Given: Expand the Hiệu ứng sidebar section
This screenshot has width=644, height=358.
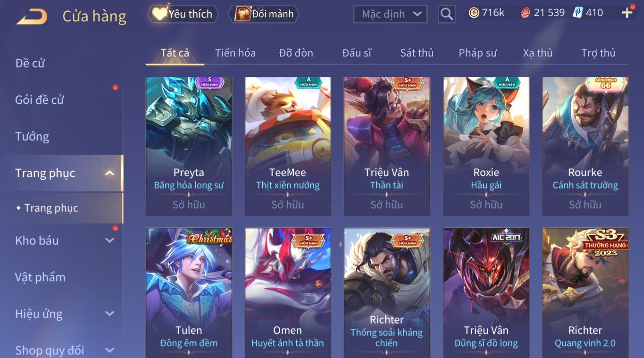Looking at the screenshot, I should [x=110, y=314].
